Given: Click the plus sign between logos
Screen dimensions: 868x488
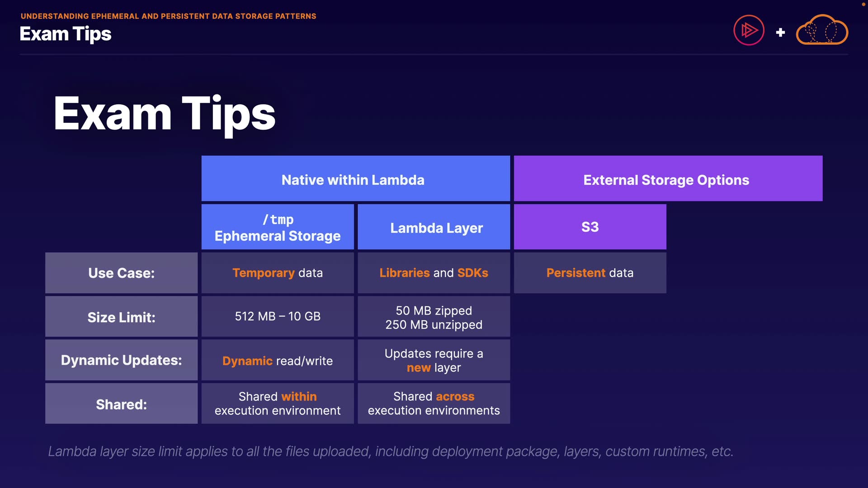Looking at the screenshot, I should [x=780, y=33].
